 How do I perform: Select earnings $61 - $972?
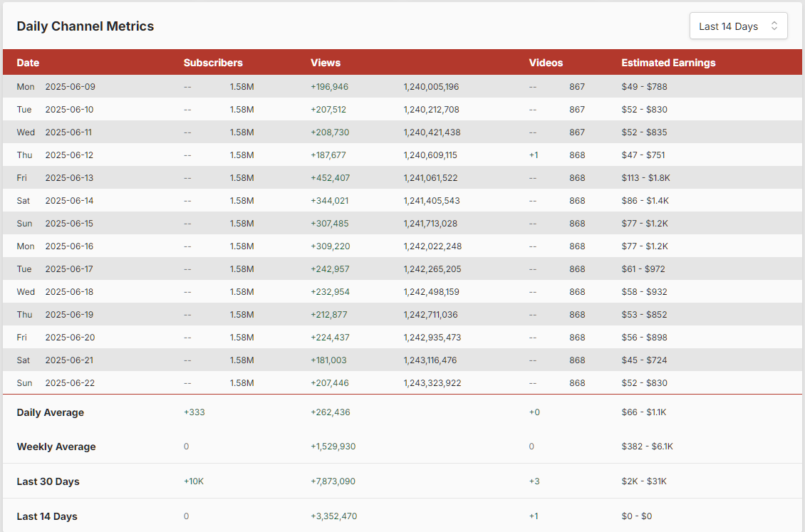coord(643,268)
